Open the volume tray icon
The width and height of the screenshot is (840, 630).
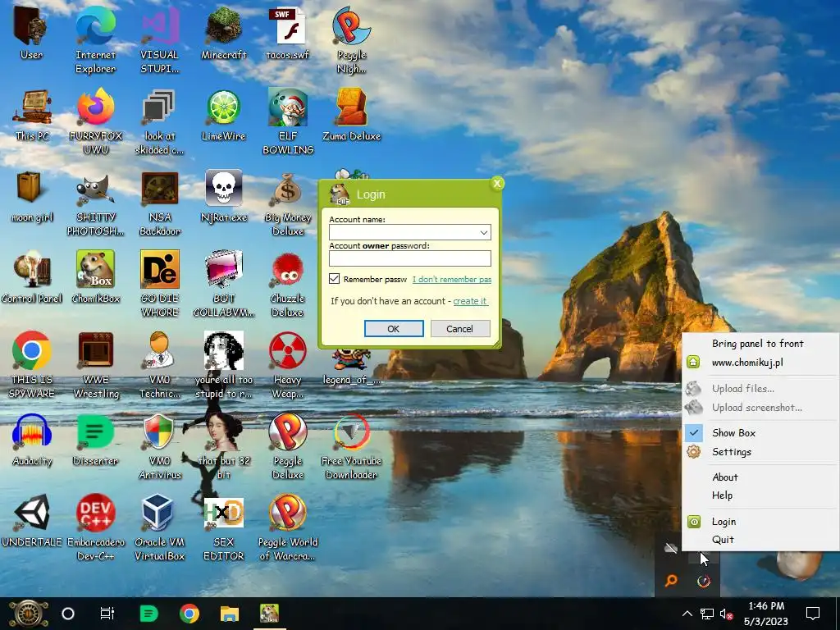pyautogui.click(x=726, y=614)
